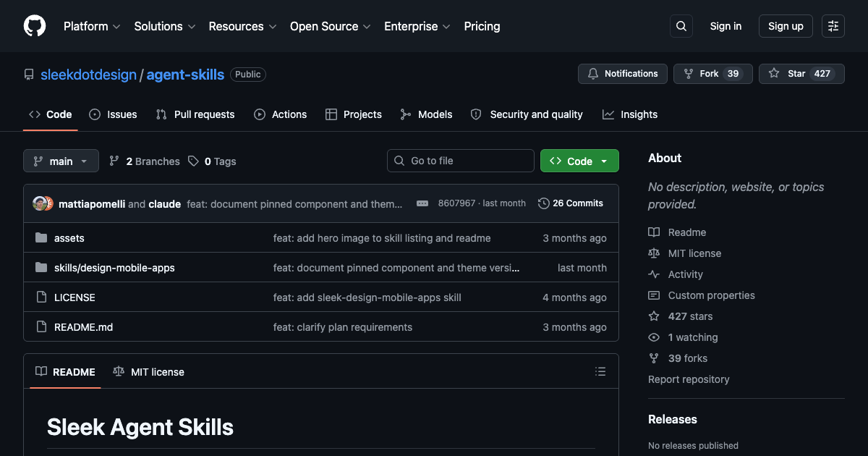Click the Notifications button

pos(623,74)
